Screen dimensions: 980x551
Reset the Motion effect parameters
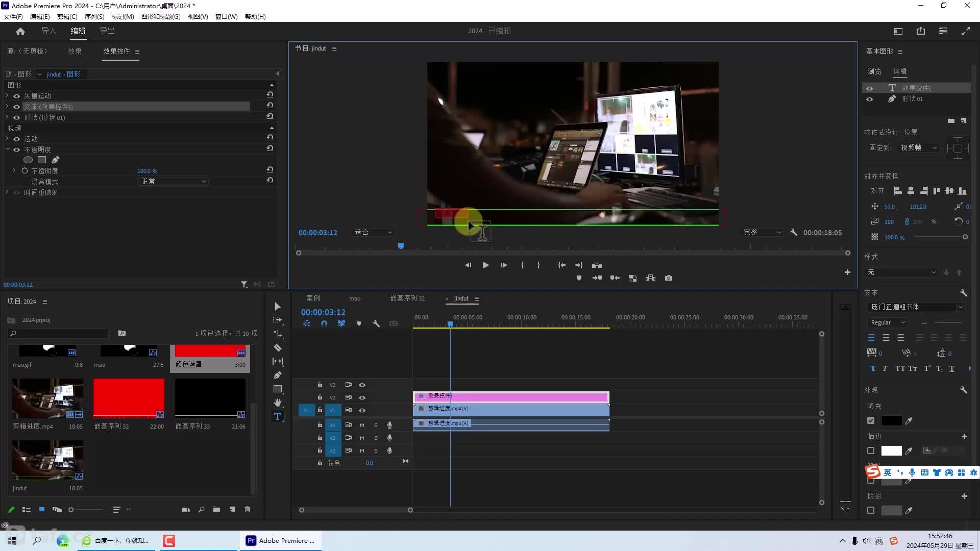tap(270, 138)
